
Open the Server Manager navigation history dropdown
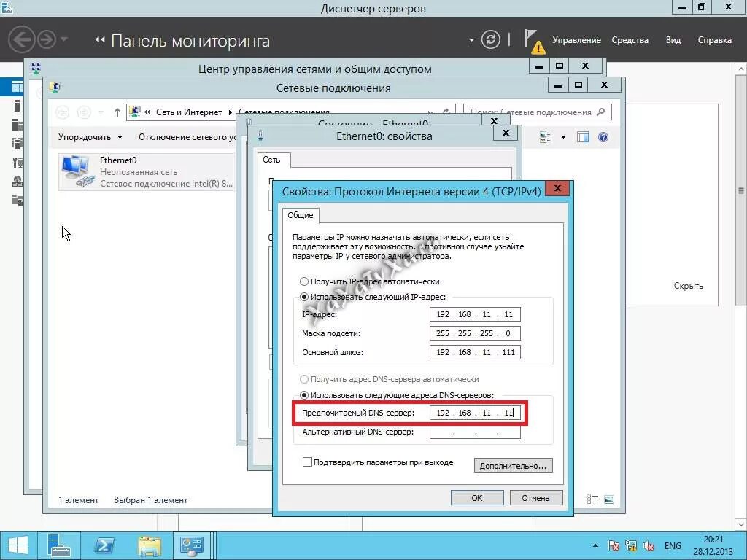(x=64, y=39)
